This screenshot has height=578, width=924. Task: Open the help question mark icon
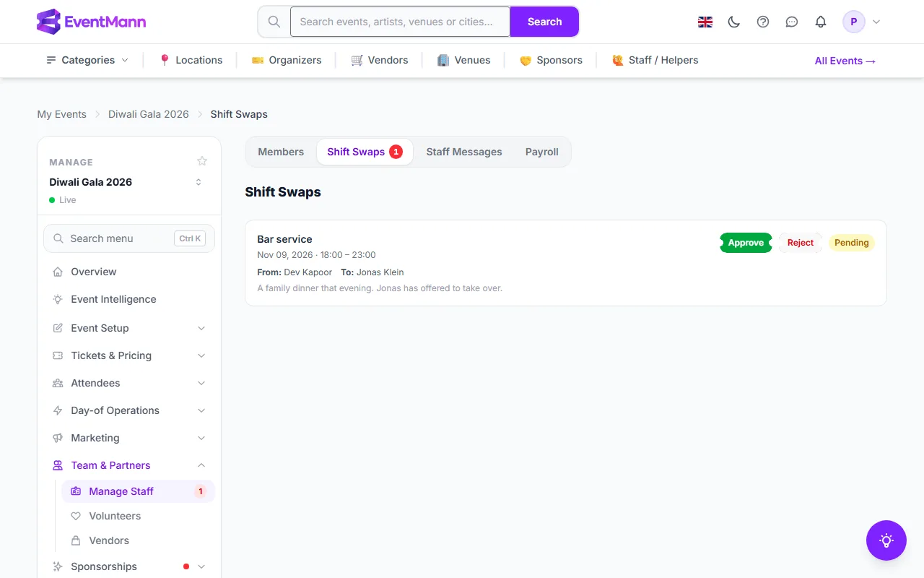(763, 22)
